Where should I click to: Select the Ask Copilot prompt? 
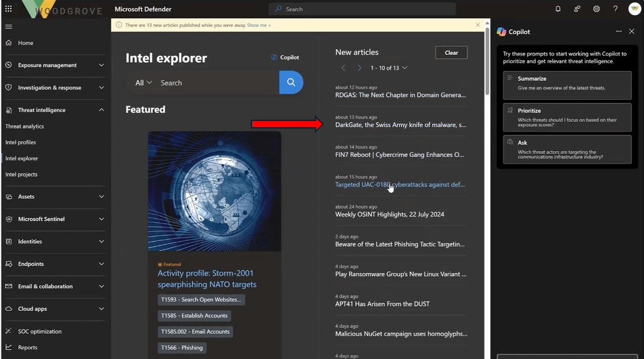(x=567, y=149)
